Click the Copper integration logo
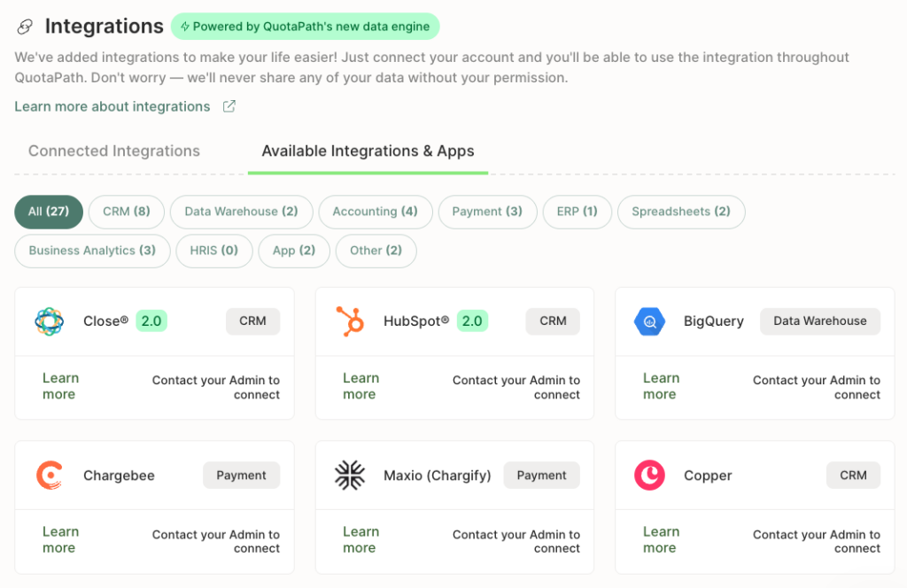Screen dimensions: 907x588 pyautogui.click(x=649, y=476)
